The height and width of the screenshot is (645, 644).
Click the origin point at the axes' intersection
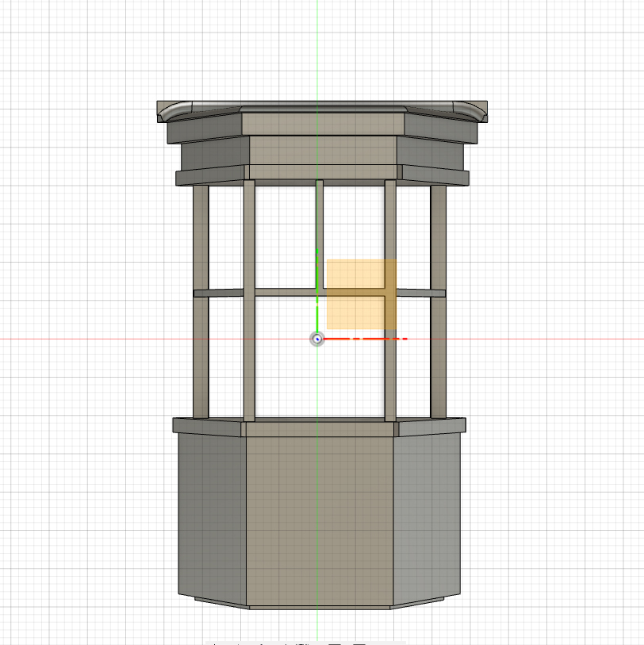point(317,339)
